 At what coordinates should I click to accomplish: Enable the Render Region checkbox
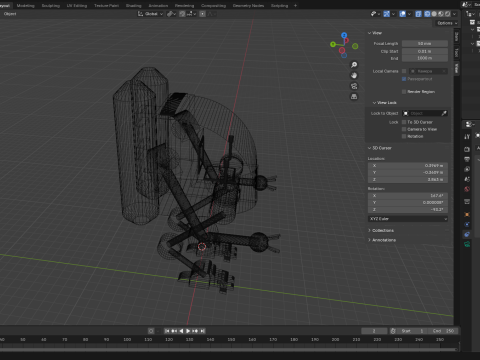404,92
